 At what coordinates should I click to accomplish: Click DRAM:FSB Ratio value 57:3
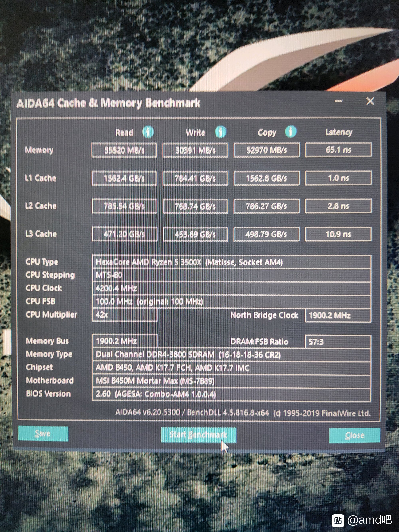coord(338,342)
